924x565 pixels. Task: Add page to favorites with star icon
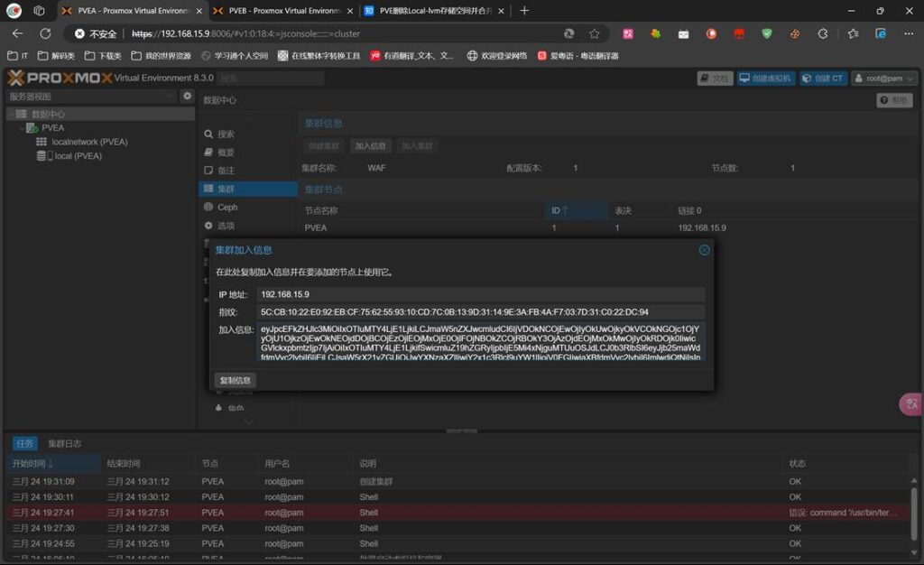tap(595, 33)
